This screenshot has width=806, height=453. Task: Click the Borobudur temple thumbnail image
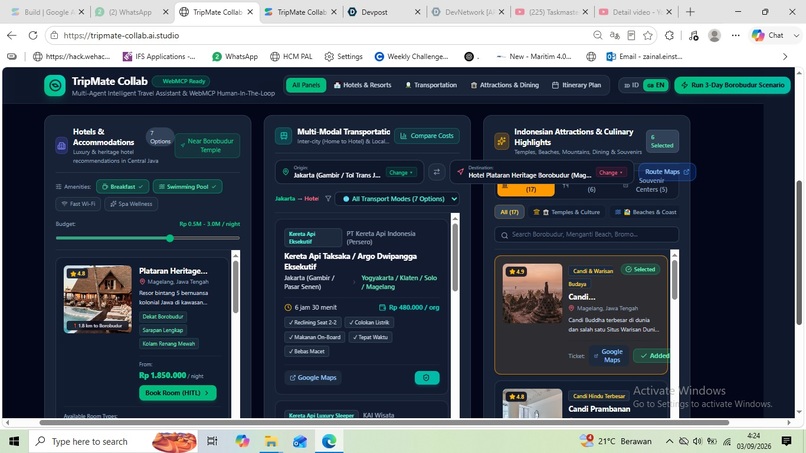pos(532,294)
